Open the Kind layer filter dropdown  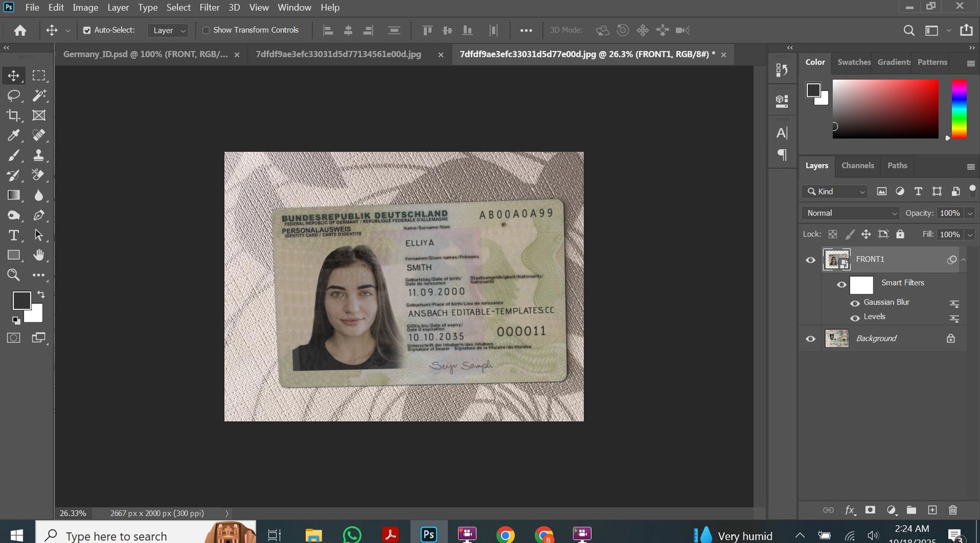click(835, 191)
